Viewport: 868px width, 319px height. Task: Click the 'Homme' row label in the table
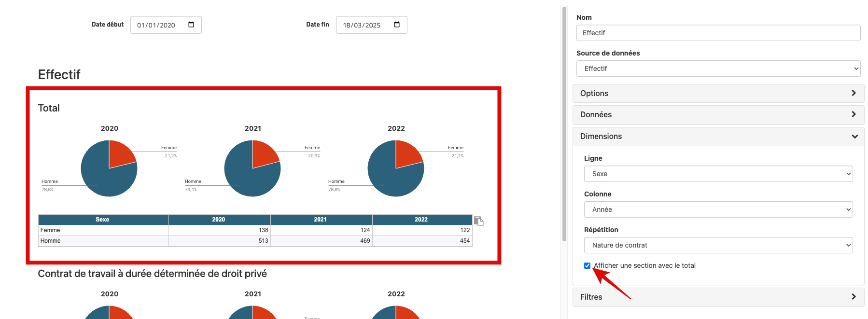tap(51, 241)
